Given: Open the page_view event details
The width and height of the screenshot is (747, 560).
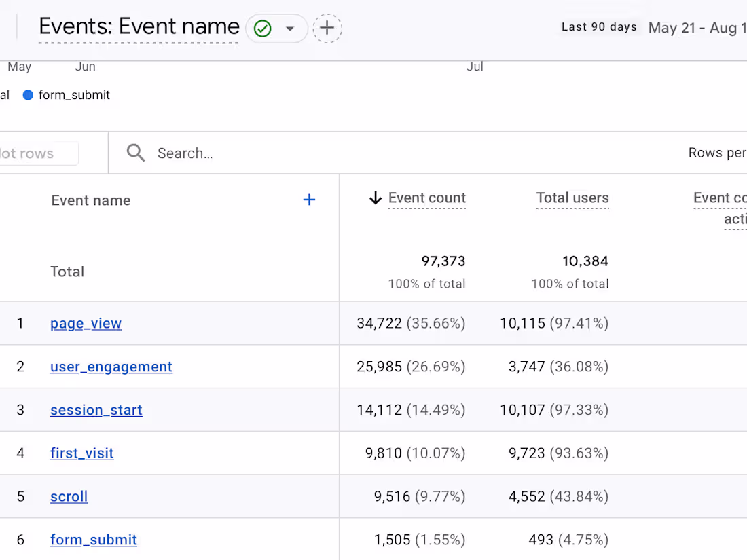Looking at the screenshot, I should (x=86, y=324).
